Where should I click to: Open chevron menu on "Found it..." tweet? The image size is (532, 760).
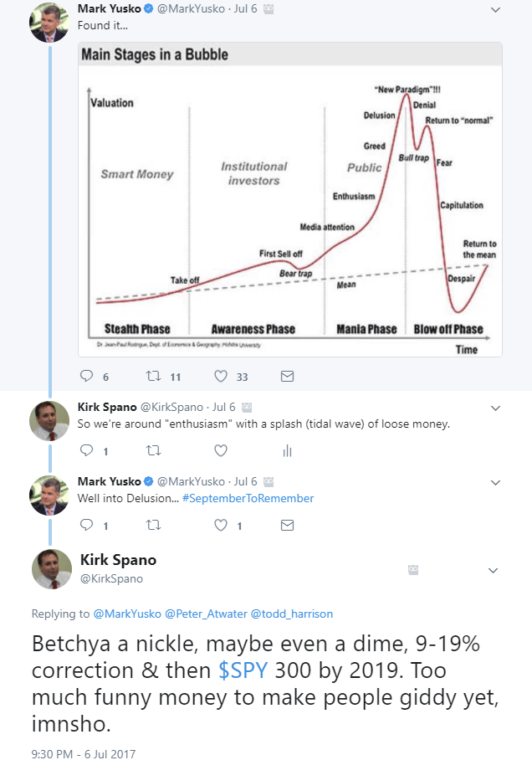coord(495,10)
